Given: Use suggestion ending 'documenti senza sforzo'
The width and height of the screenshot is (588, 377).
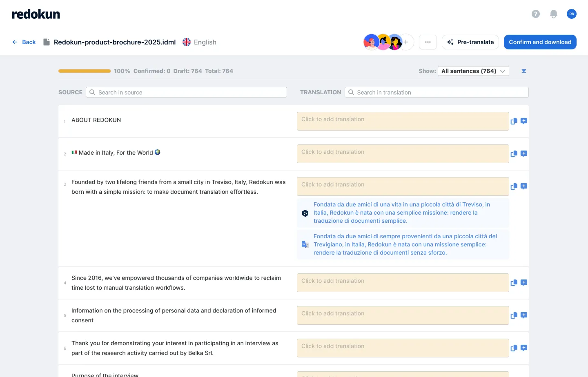Looking at the screenshot, I should [403, 244].
